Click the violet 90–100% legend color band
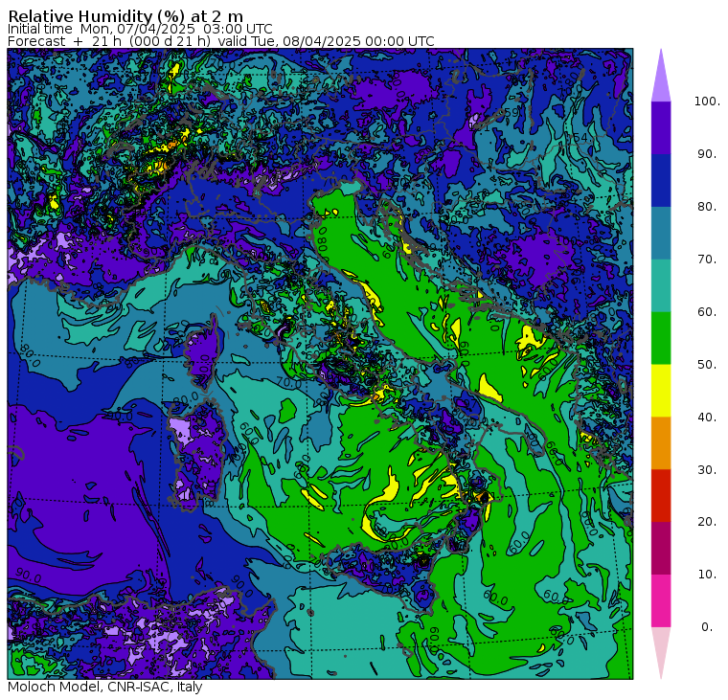Viewport: 728px width, 700px height. [661, 127]
